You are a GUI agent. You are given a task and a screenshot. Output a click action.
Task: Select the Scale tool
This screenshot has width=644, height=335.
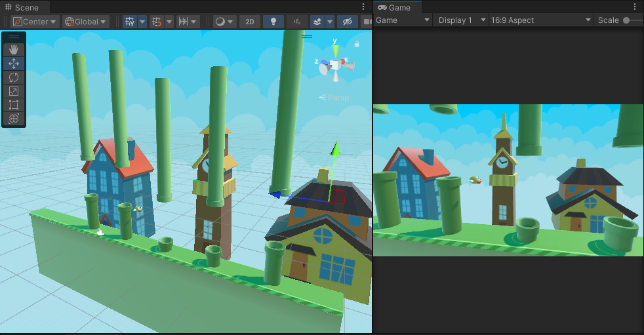click(x=14, y=91)
